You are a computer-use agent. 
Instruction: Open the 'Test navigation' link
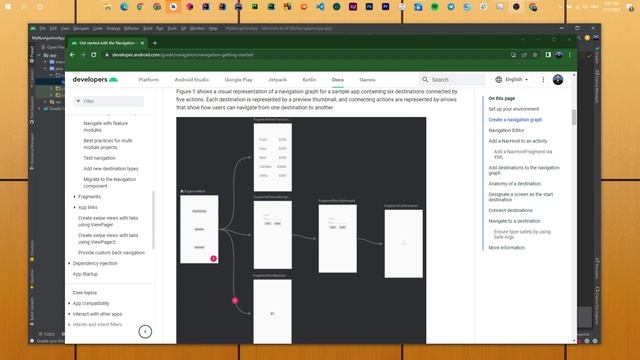point(99,158)
